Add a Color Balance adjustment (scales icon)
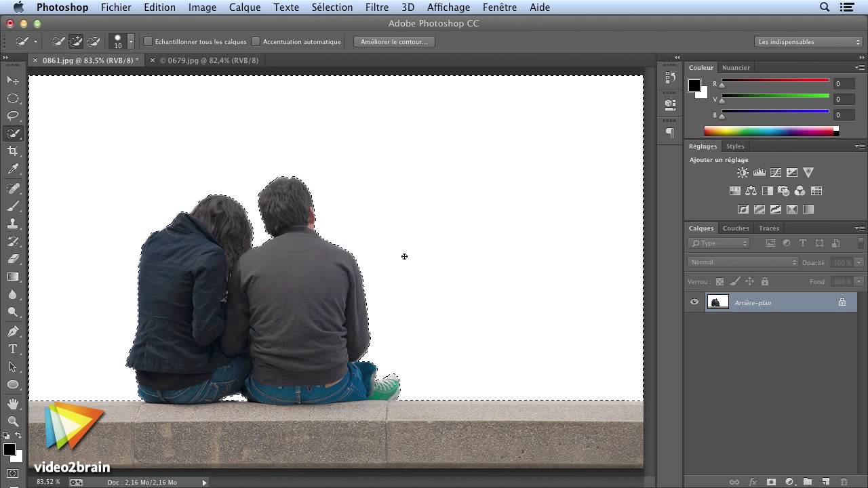The image size is (868, 488). click(751, 191)
